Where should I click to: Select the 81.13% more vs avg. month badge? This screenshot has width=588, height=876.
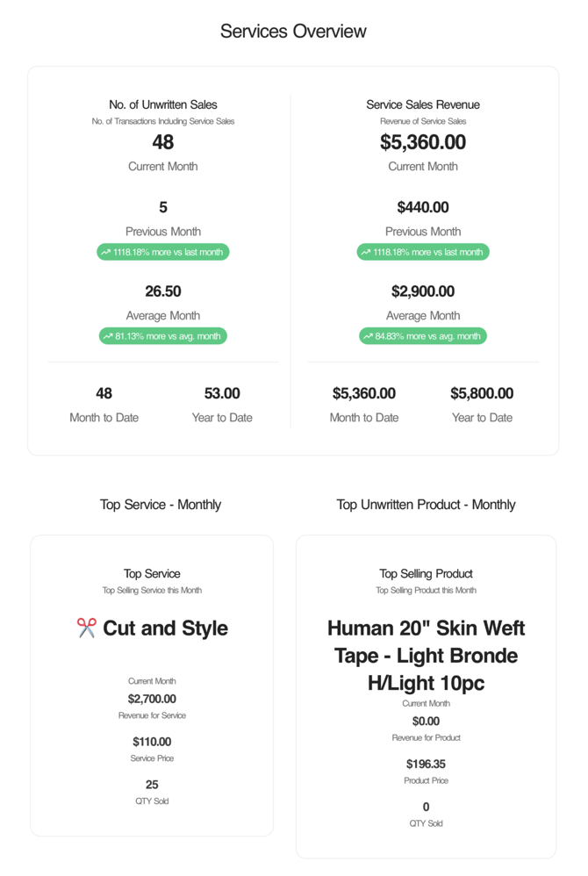click(163, 336)
